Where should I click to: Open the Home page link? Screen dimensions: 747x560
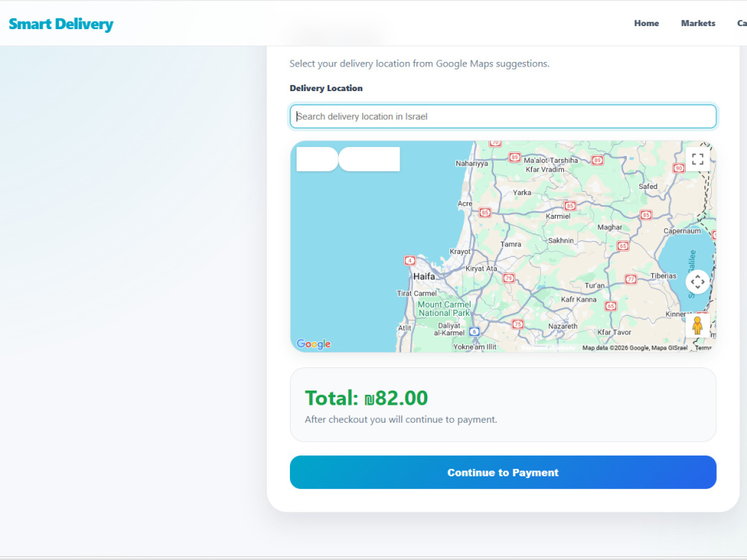646,23
